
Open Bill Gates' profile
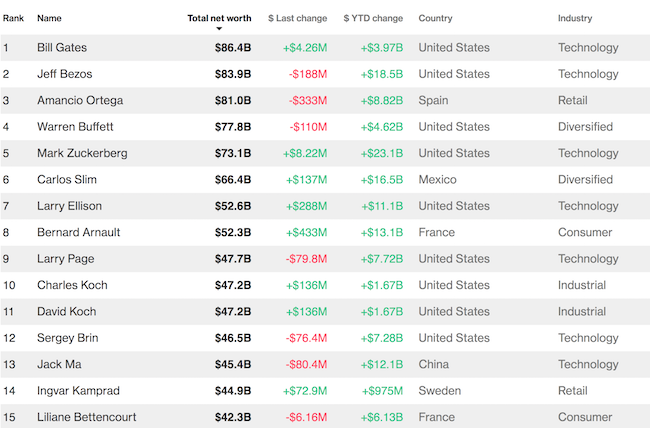point(62,48)
